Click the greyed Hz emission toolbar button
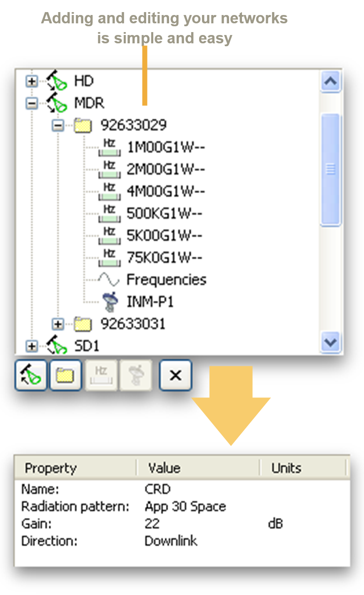Image resolution: width=364 pixels, height=595 pixels. pos(101,375)
